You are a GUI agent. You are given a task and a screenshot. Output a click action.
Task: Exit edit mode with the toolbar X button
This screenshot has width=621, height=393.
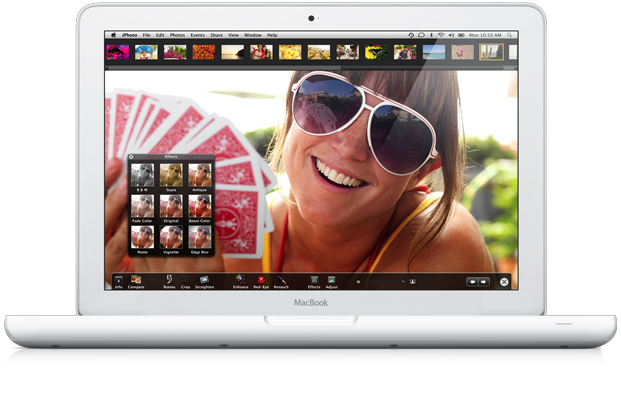tap(504, 282)
